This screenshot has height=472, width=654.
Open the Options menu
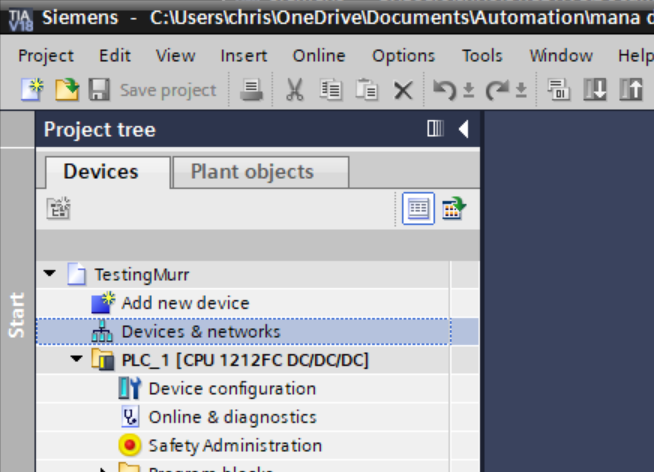coord(403,55)
